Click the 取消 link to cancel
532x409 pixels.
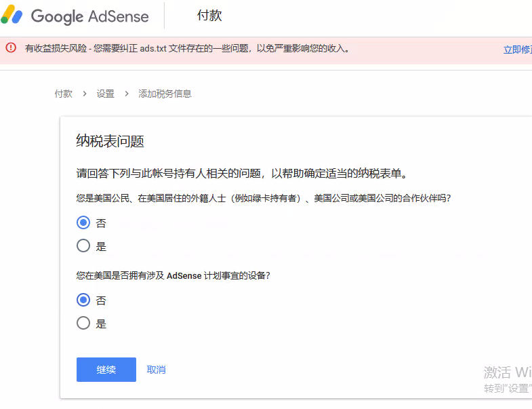tap(157, 370)
